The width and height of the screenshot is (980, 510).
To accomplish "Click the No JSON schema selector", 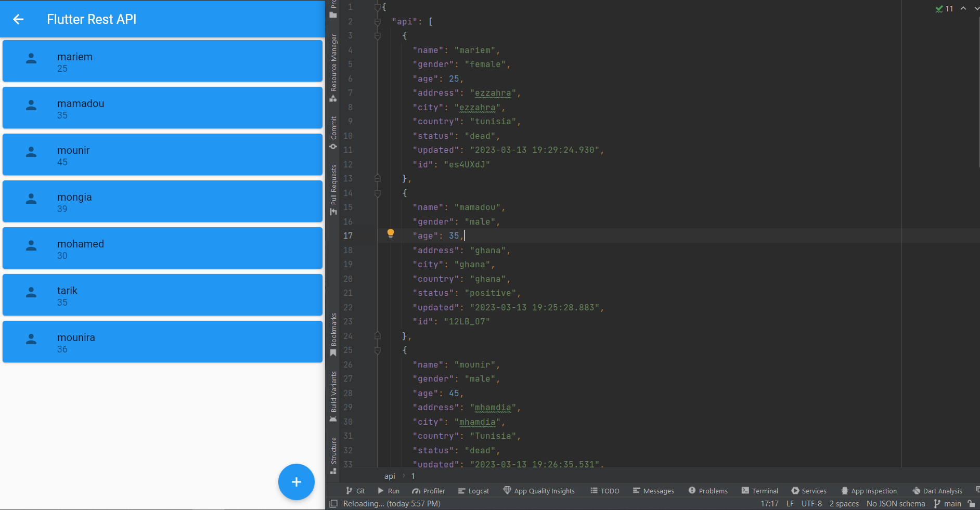I will pyautogui.click(x=896, y=504).
